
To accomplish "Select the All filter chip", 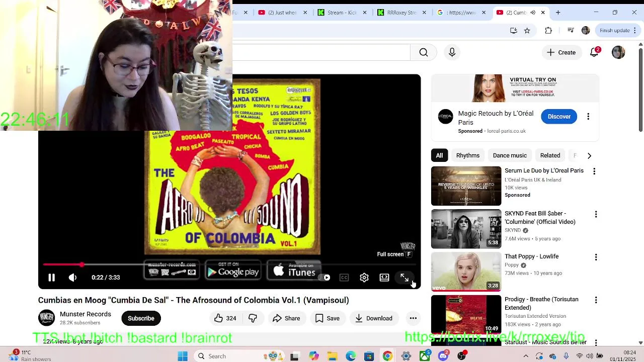I will (439, 155).
